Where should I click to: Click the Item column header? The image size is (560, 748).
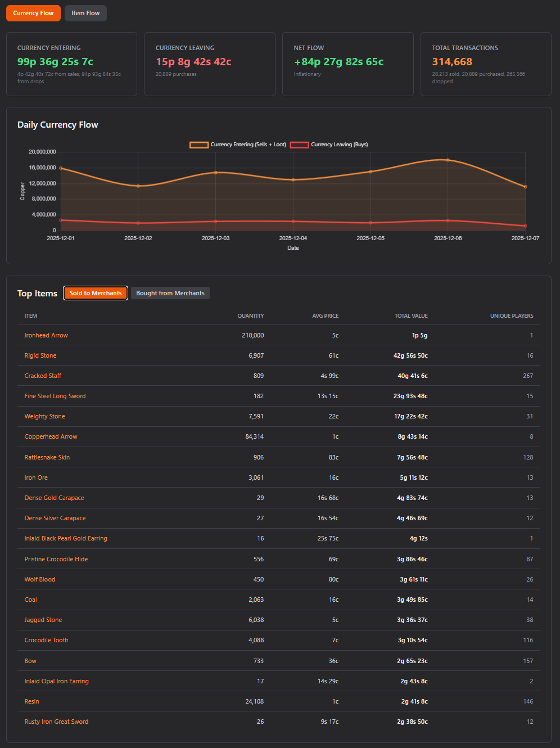(x=31, y=316)
